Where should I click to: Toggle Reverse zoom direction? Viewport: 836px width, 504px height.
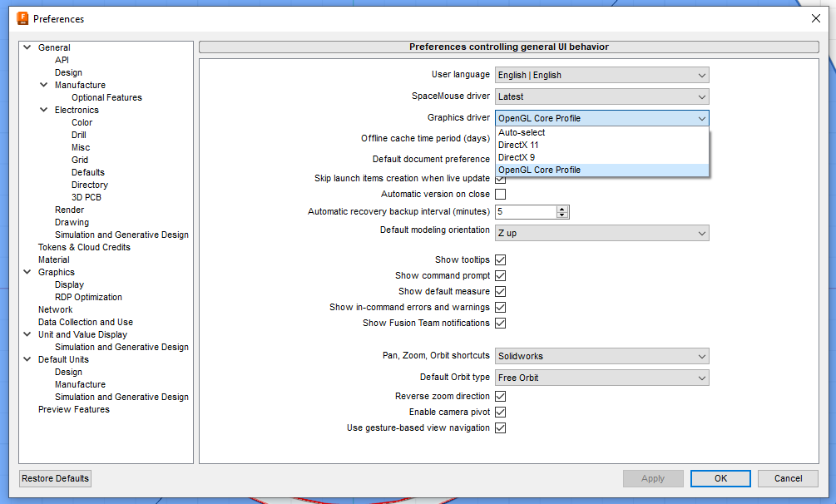(x=500, y=396)
